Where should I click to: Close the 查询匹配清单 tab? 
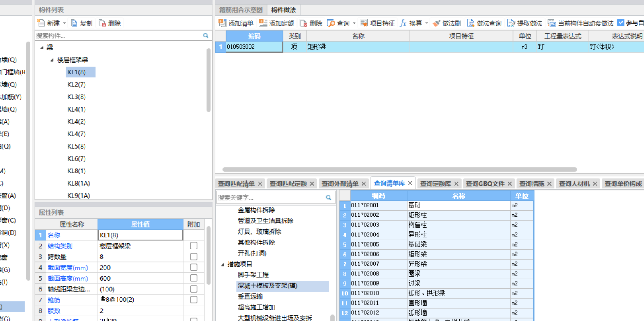coord(260,184)
